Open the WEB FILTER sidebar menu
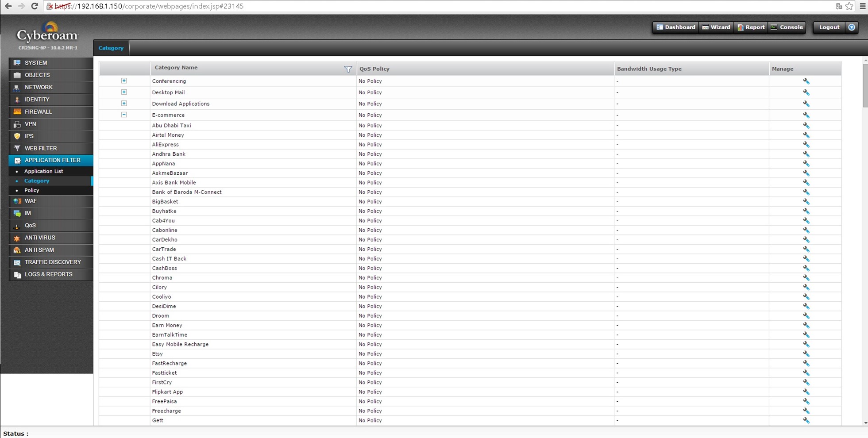The height and width of the screenshot is (438, 868). coord(51,148)
